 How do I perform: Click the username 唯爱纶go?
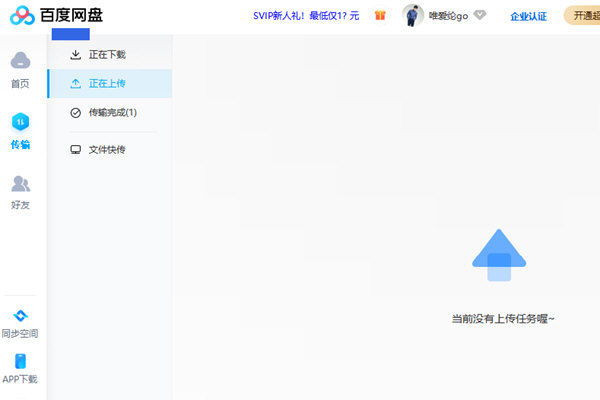[x=448, y=16]
